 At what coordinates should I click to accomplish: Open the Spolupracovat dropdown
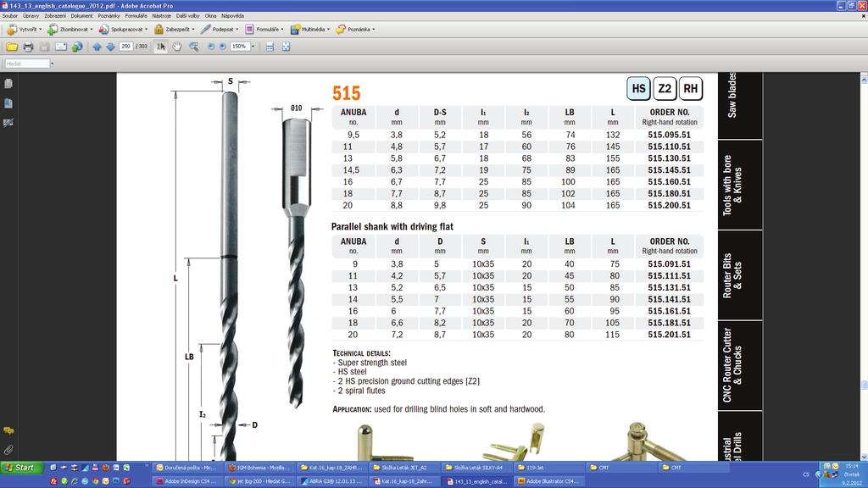pyautogui.click(x=123, y=30)
